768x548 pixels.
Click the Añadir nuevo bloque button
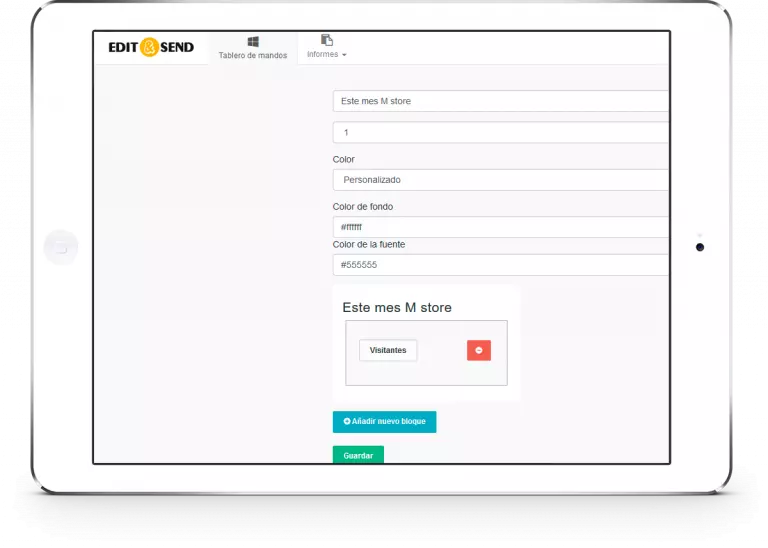click(384, 422)
